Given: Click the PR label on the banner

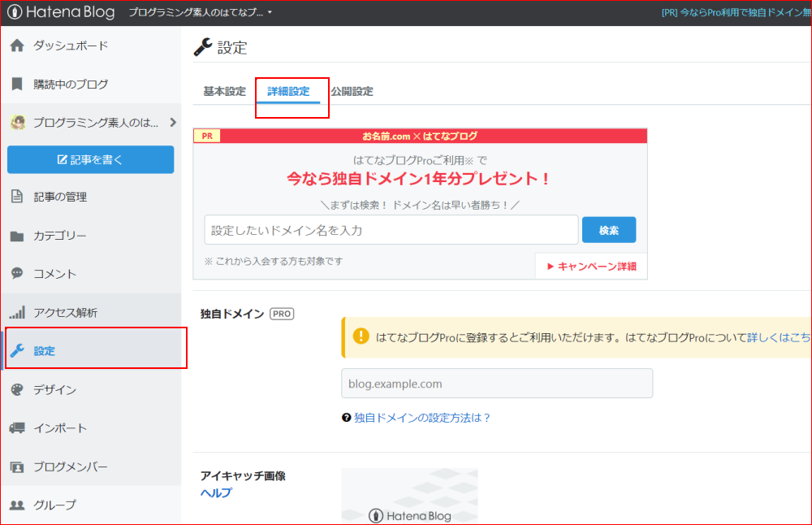Looking at the screenshot, I should (x=207, y=137).
